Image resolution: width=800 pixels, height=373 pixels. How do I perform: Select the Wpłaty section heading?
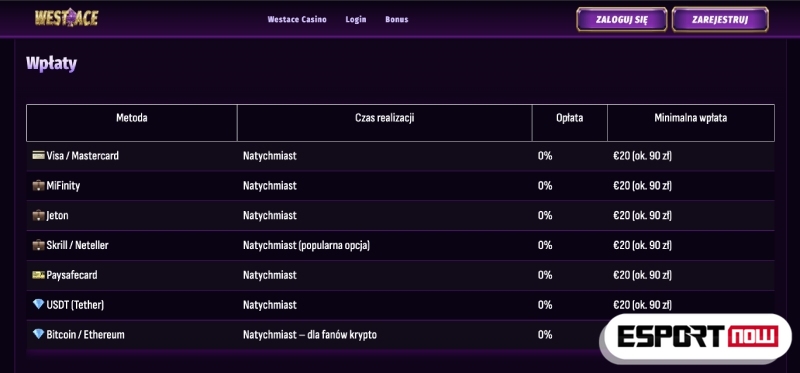(x=51, y=64)
